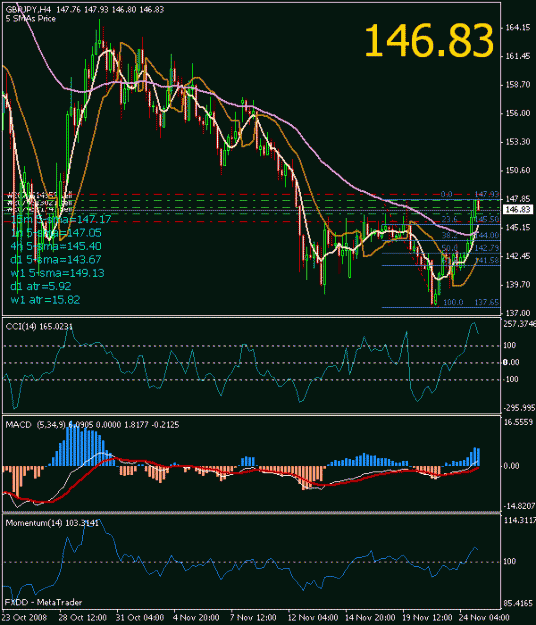The height and width of the screenshot is (625, 536).
Task: Click the 158.70 price axis label
Action: click(x=518, y=85)
